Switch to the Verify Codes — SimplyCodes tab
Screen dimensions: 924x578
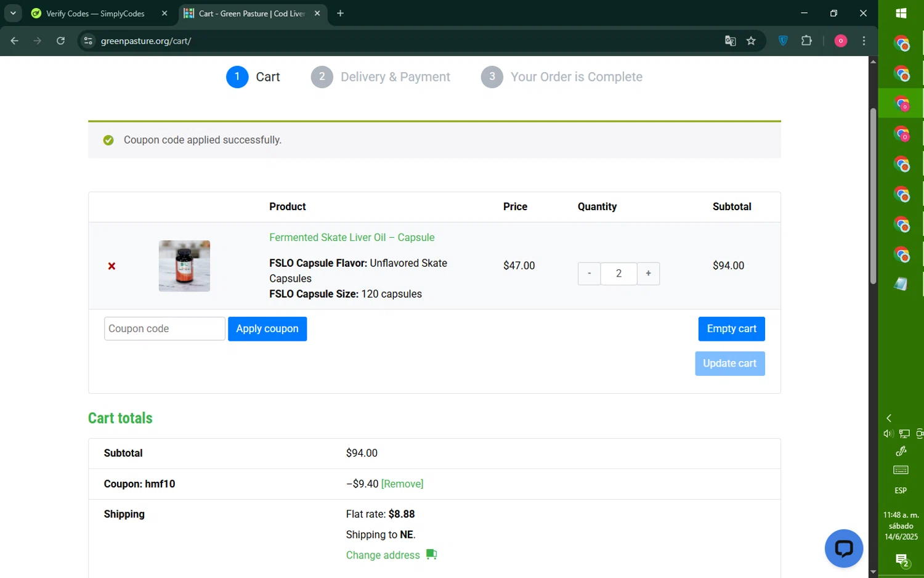(x=95, y=14)
